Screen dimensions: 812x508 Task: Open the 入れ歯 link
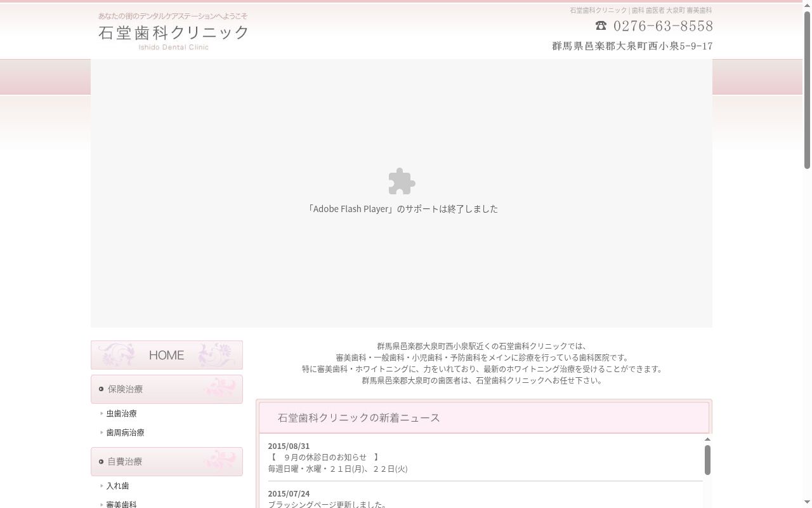(117, 486)
